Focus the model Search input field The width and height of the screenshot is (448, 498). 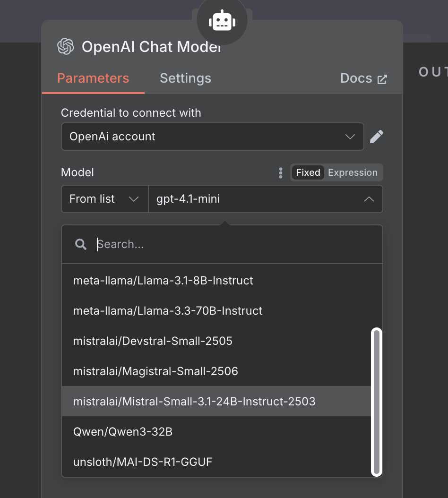pyautogui.click(x=236, y=244)
